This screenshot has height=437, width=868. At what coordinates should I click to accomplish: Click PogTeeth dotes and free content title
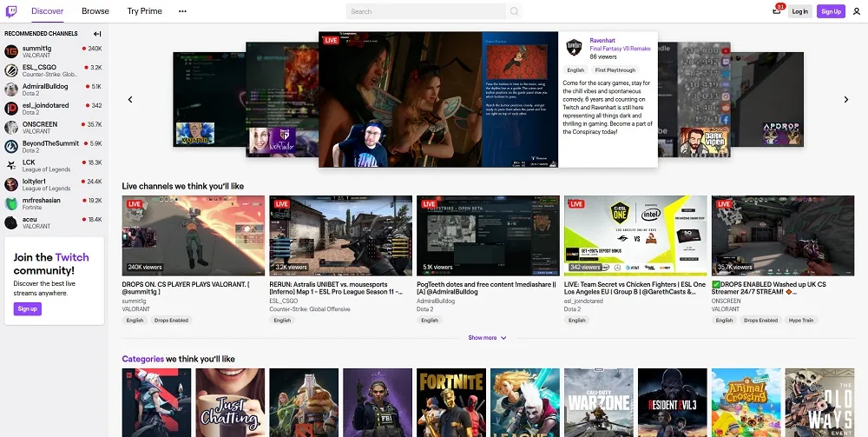(x=486, y=288)
